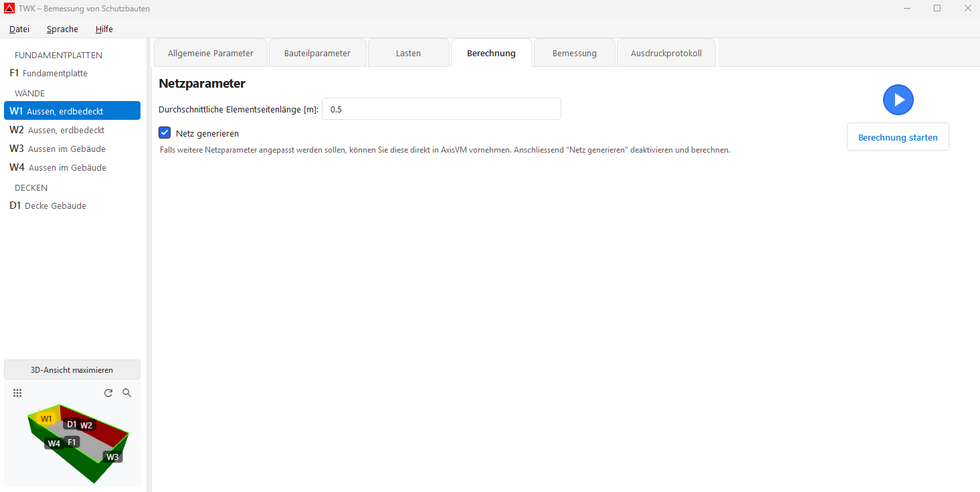The height and width of the screenshot is (492, 980).
Task: Open the Datei menu
Action: pos(19,29)
